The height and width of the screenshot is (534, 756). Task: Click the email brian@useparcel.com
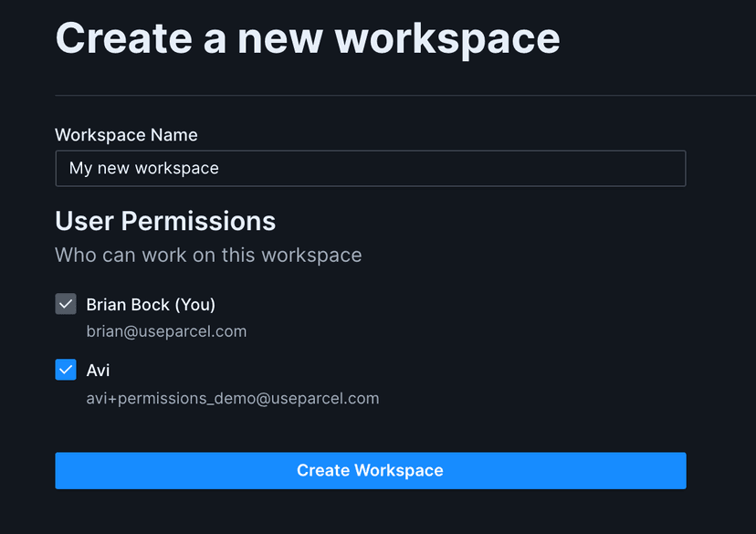click(166, 331)
